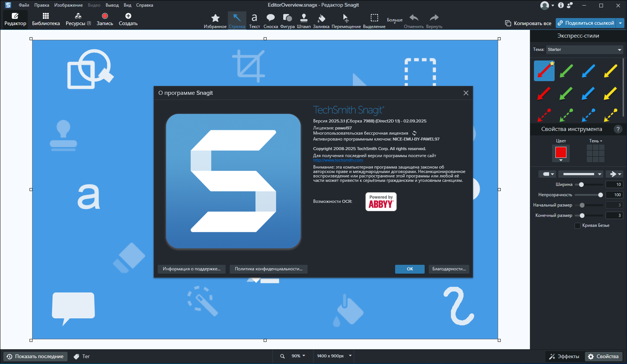Open the Вывод menu
This screenshot has width=627, height=364.
pos(112,5)
